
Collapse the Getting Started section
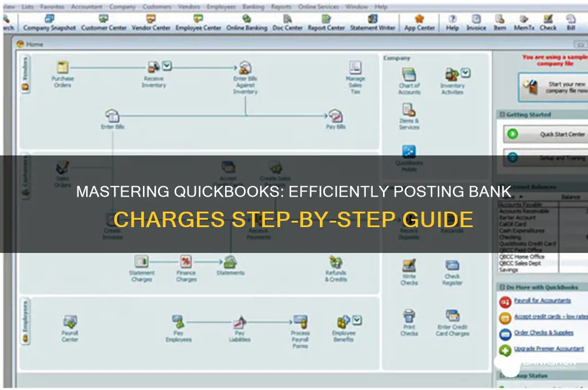[502, 114]
